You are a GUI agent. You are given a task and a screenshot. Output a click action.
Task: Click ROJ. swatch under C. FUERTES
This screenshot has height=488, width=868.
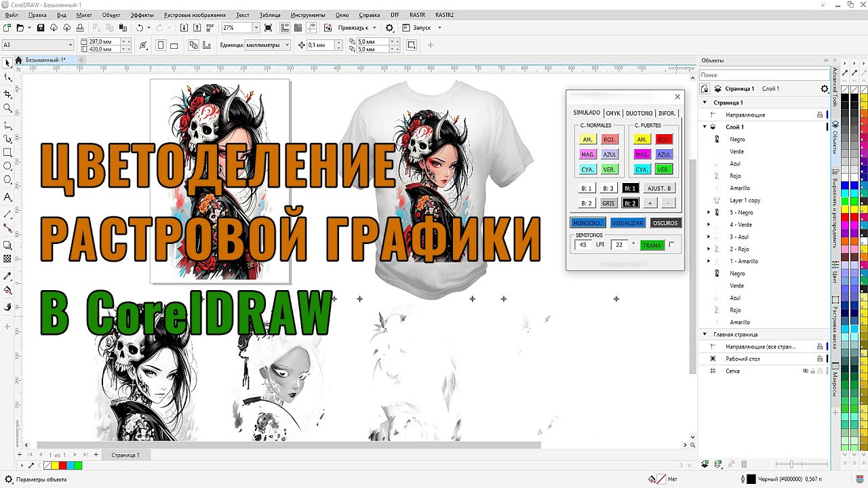664,140
